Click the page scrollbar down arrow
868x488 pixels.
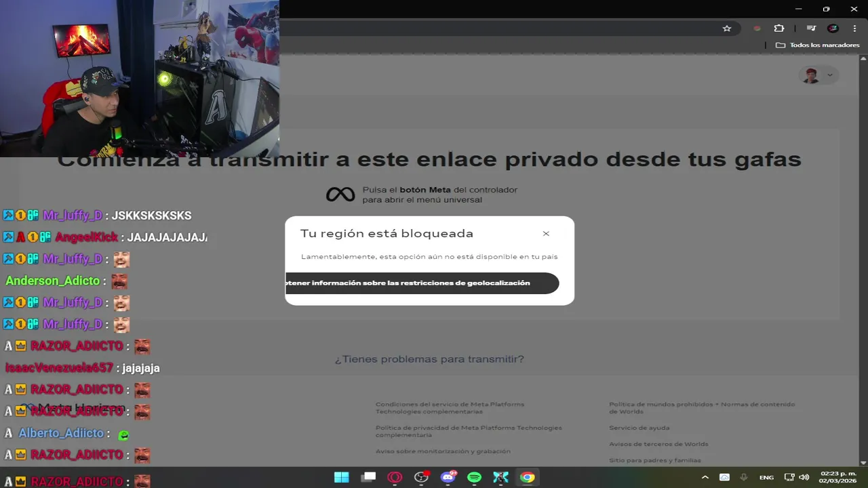point(863,463)
